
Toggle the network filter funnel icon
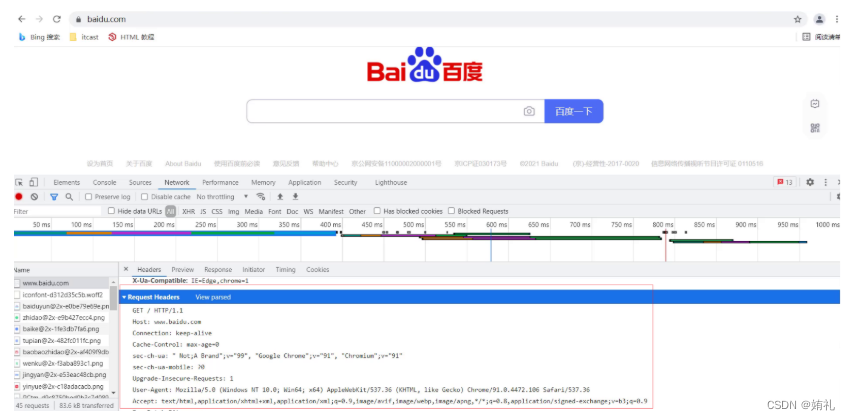(54, 197)
